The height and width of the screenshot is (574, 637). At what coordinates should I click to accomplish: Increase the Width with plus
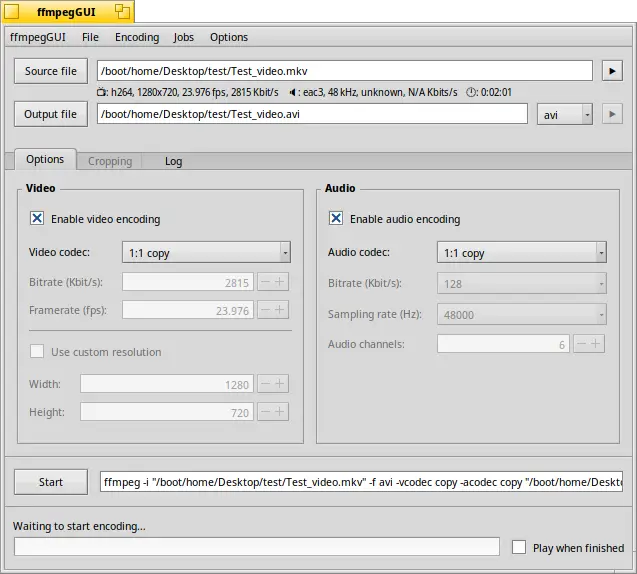tap(280, 384)
